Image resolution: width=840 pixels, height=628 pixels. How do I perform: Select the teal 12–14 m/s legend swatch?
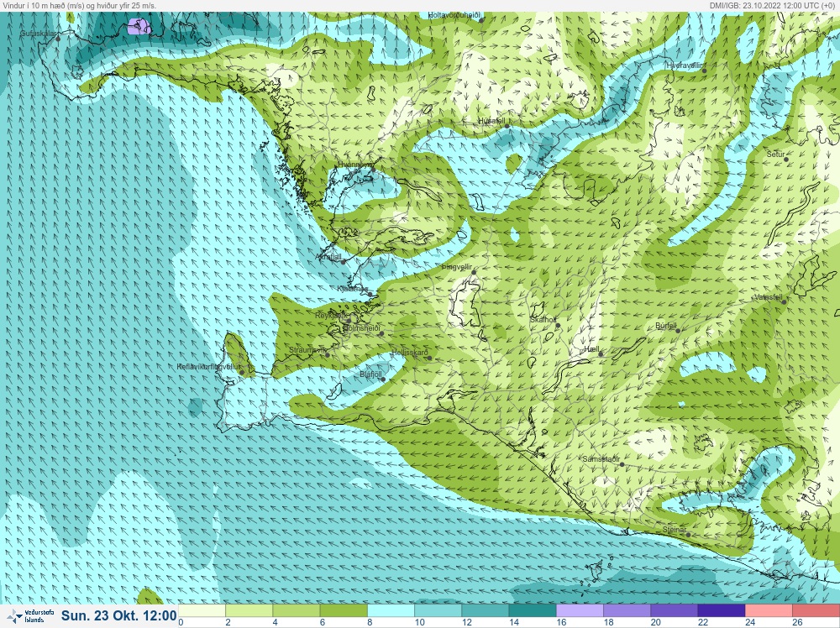(485, 611)
